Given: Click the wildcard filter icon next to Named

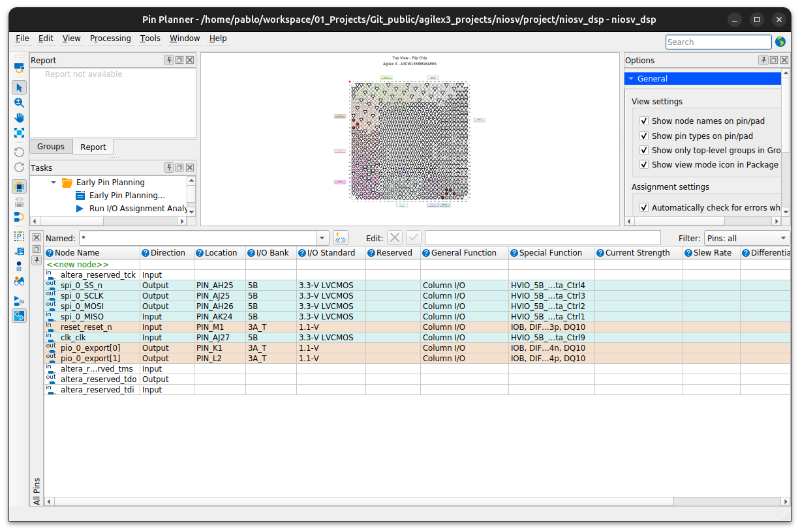Looking at the screenshot, I should pos(340,238).
